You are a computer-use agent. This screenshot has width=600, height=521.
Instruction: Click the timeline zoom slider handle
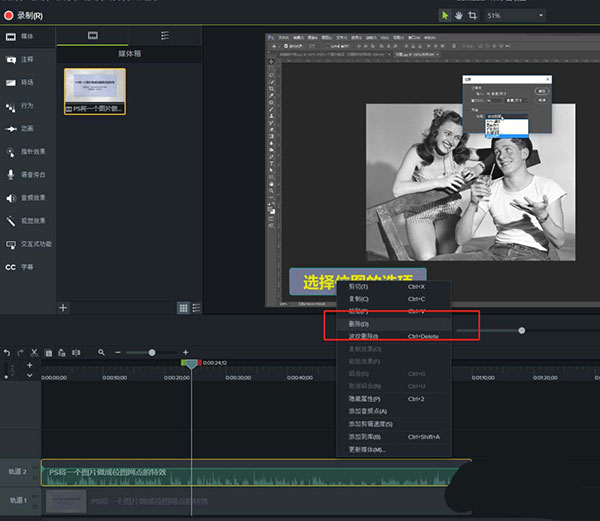pyautogui.click(x=152, y=352)
